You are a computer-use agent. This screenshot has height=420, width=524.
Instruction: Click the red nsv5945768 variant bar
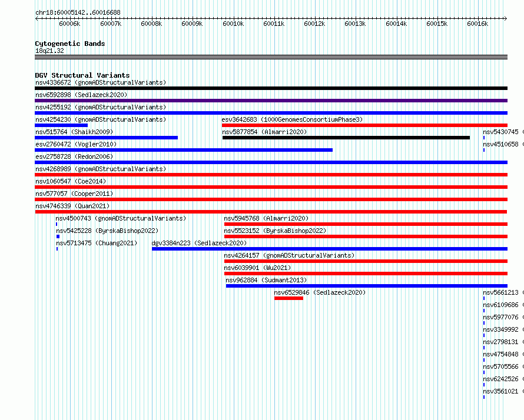366,224
